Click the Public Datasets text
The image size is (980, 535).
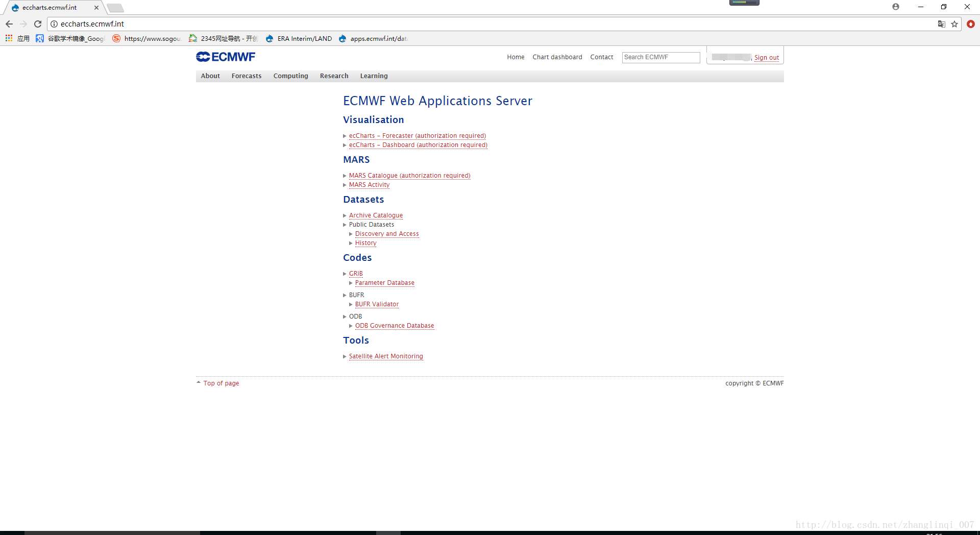[x=372, y=225]
